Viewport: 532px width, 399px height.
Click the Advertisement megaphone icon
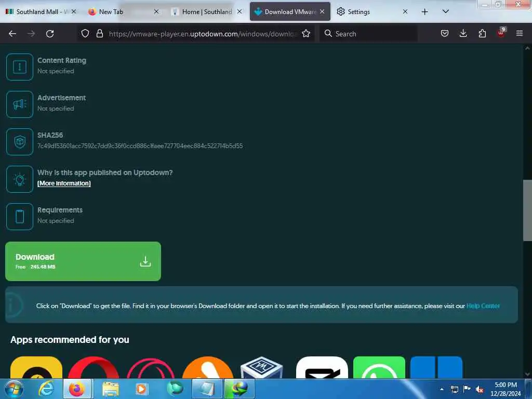click(20, 104)
